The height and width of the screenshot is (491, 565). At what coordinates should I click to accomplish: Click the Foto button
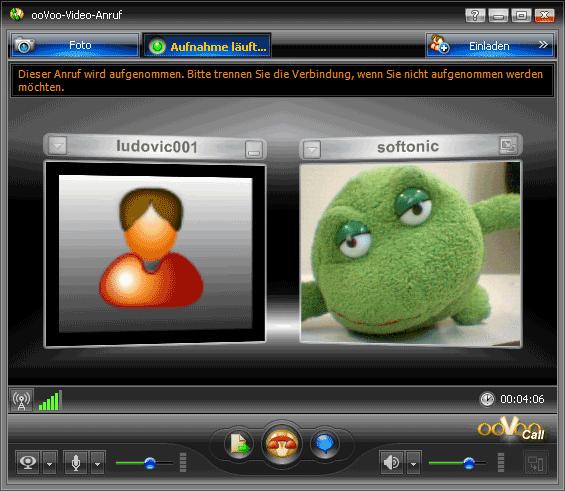pos(74,45)
